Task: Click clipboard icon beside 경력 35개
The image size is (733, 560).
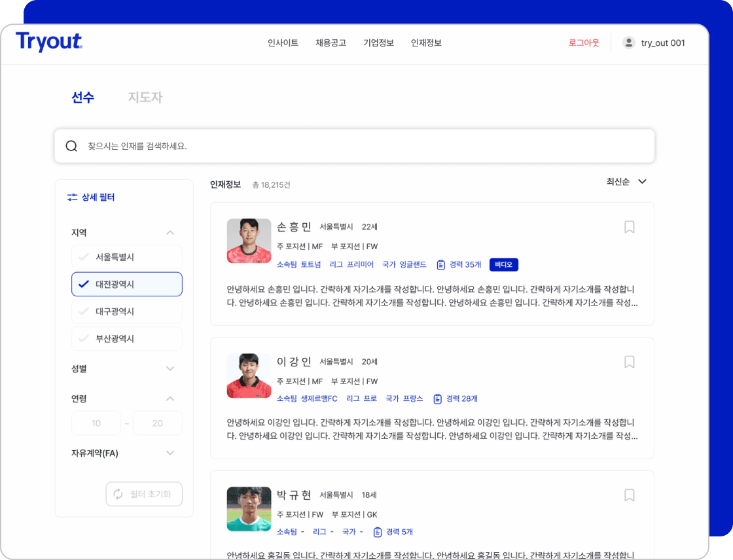Action: tap(441, 265)
